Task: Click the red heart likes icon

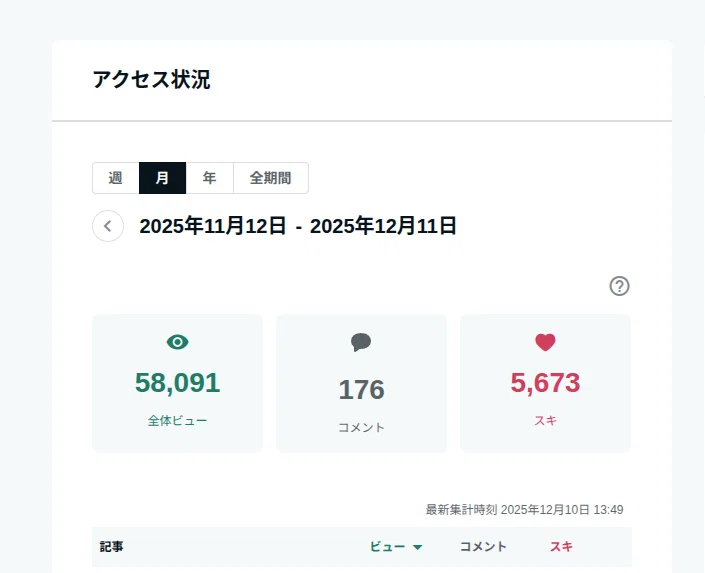Action: point(545,342)
